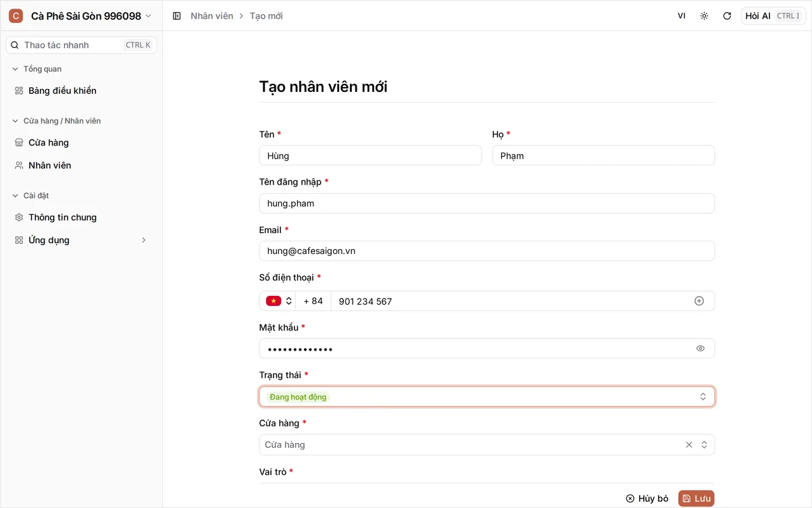This screenshot has height=508, width=812.
Task: Click the plus icon in phone field
Action: [699, 301]
